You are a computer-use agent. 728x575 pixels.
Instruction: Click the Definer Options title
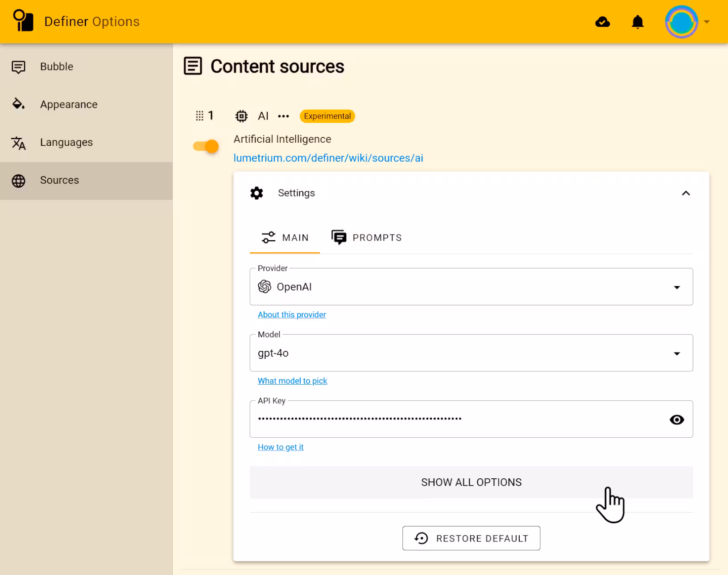point(92,21)
